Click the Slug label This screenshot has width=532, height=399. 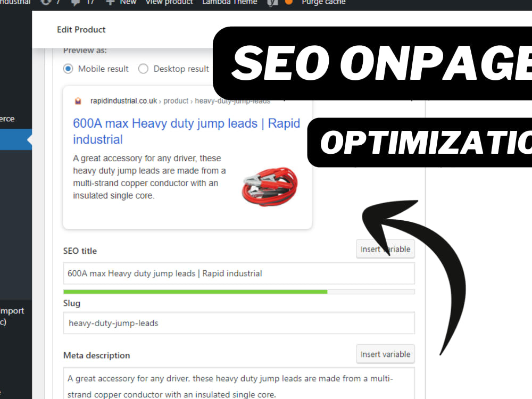pyautogui.click(x=72, y=303)
